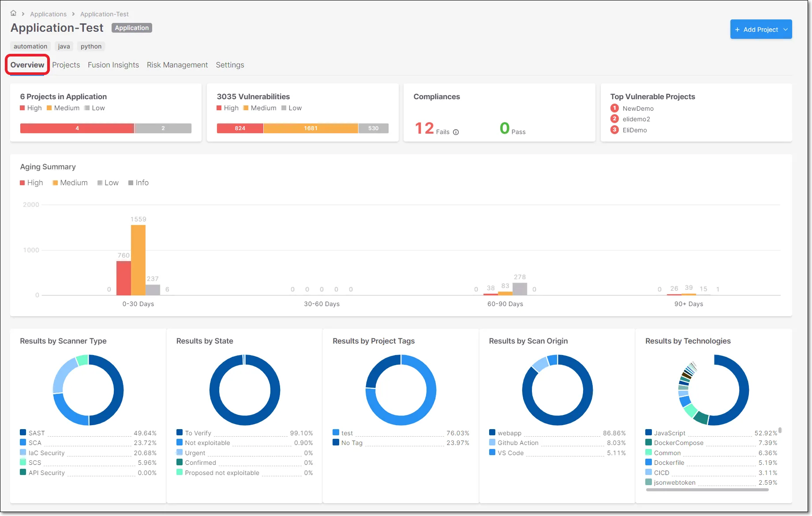Click the home icon in the breadcrumb
The width and height of the screenshot is (812, 516).
point(13,13)
